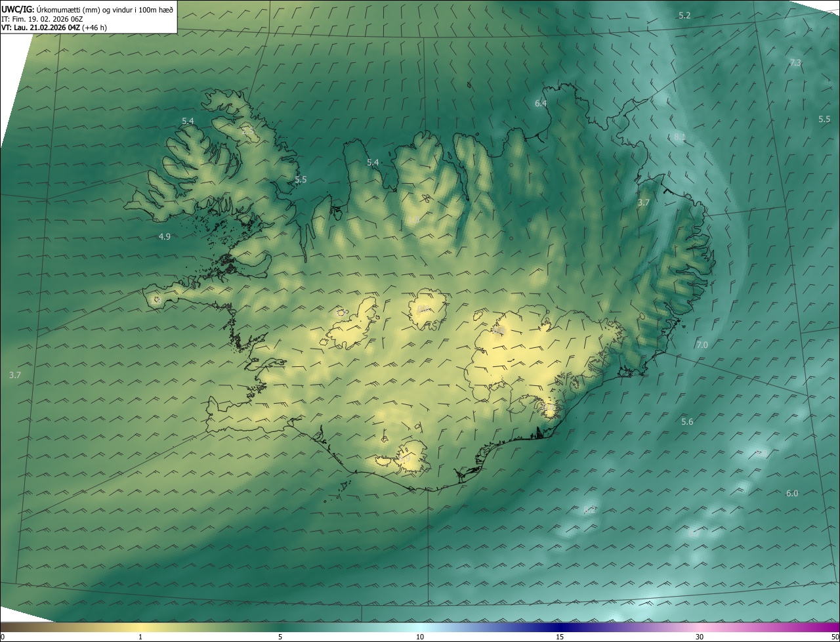The image size is (840, 642).
Task: Click the 1 tick on the color scale
Action: [x=140, y=637]
